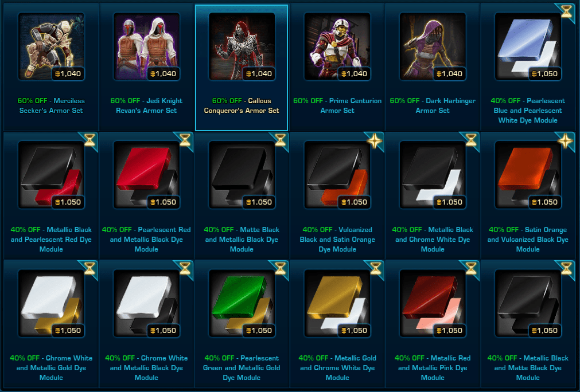The height and width of the screenshot is (392, 580).
Task: Click the Callous Conqueror's Armor Set icon
Action: tap(242, 46)
